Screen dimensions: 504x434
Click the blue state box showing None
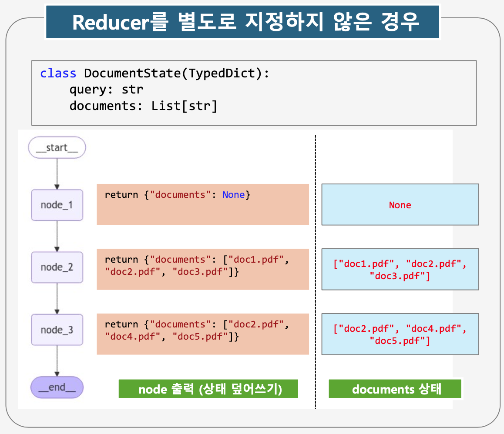coord(400,204)
